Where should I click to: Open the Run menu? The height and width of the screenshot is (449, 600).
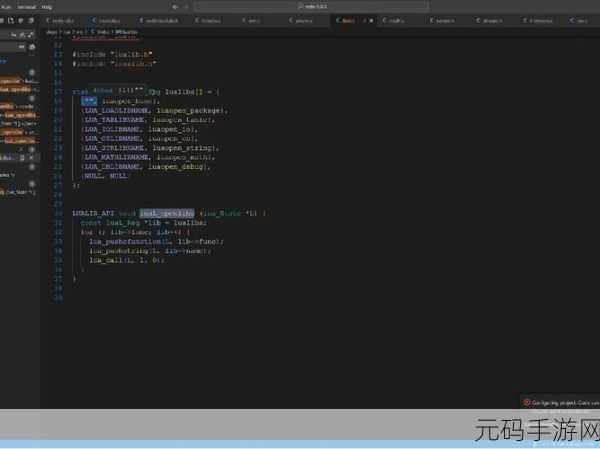click(x=6, y=7)
